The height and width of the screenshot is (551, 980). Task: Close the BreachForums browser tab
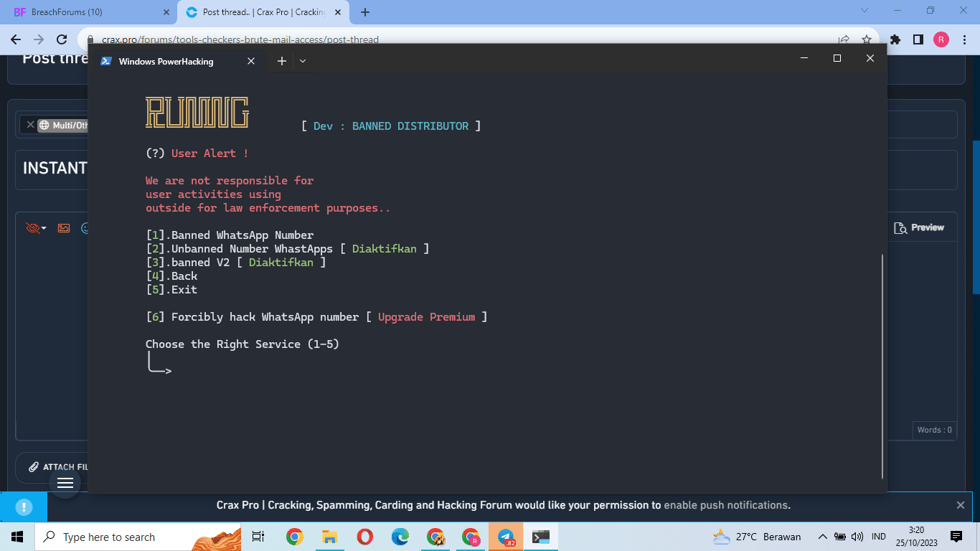pos(166,12)
